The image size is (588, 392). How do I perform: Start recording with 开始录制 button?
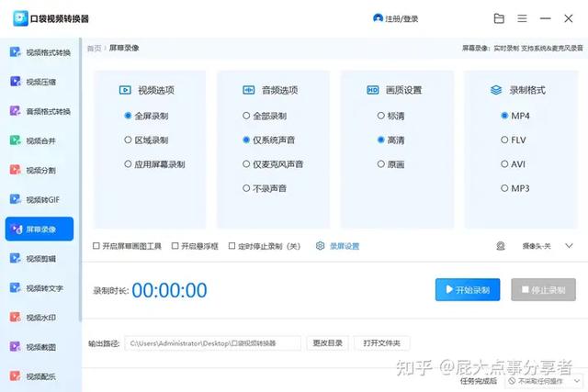coord(468,290)
